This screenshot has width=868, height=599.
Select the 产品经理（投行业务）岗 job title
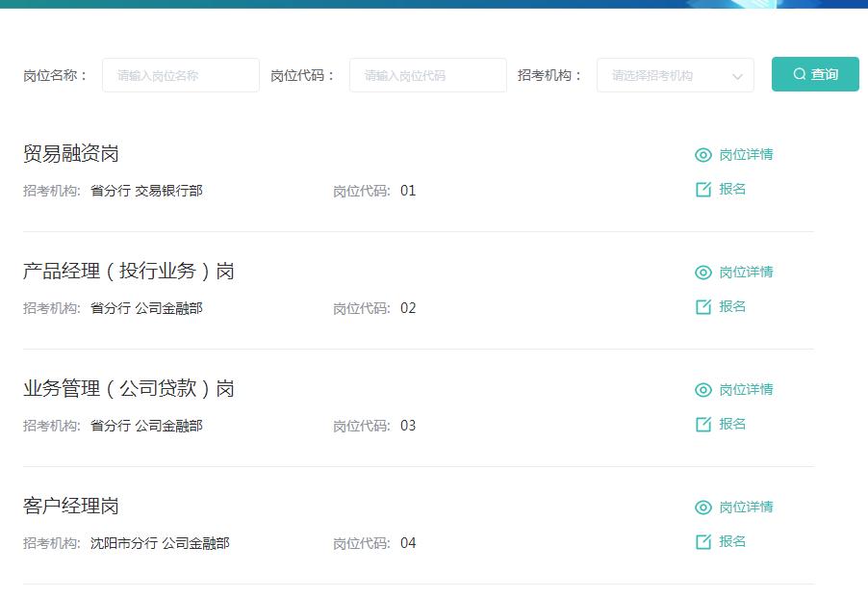(x=130, y=272)
